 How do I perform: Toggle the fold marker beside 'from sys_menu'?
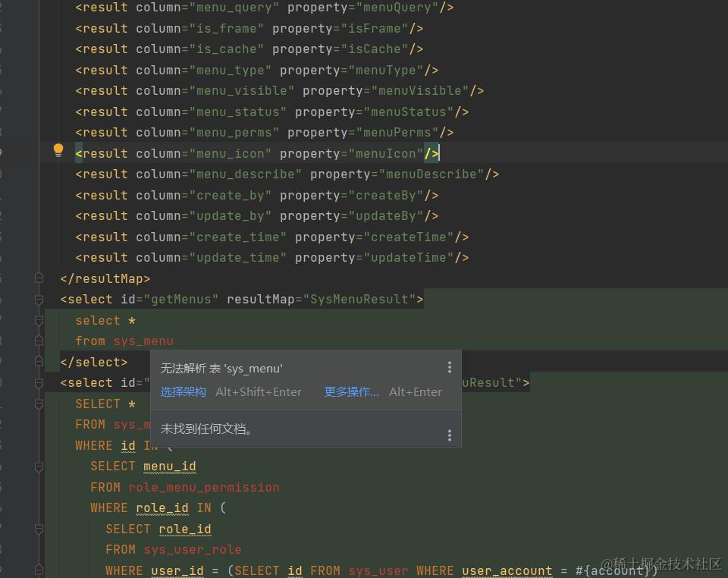(x=39, y=341)
